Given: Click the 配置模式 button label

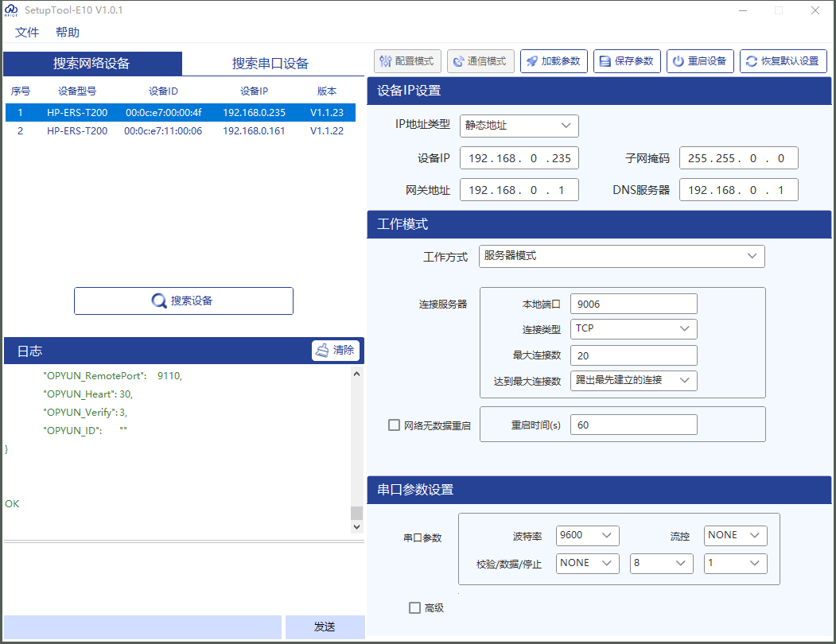Looking at the screenshot, I should pyautogui.click(x=414, y=61).
